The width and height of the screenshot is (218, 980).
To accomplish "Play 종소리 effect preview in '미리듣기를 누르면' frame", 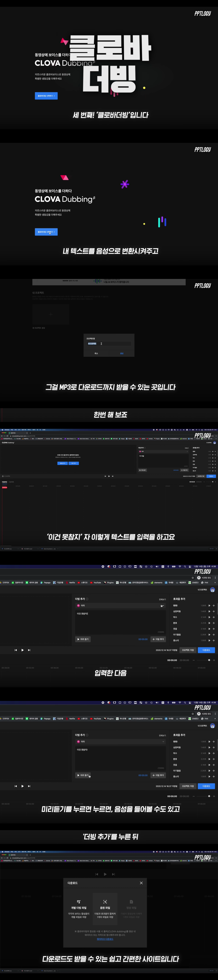I will pyautogui.click(x=209, y=776).
